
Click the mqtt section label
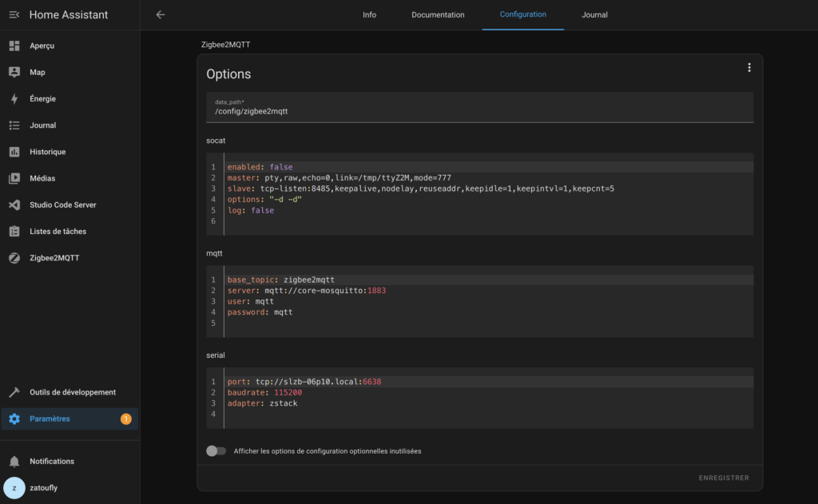(214, 253)
